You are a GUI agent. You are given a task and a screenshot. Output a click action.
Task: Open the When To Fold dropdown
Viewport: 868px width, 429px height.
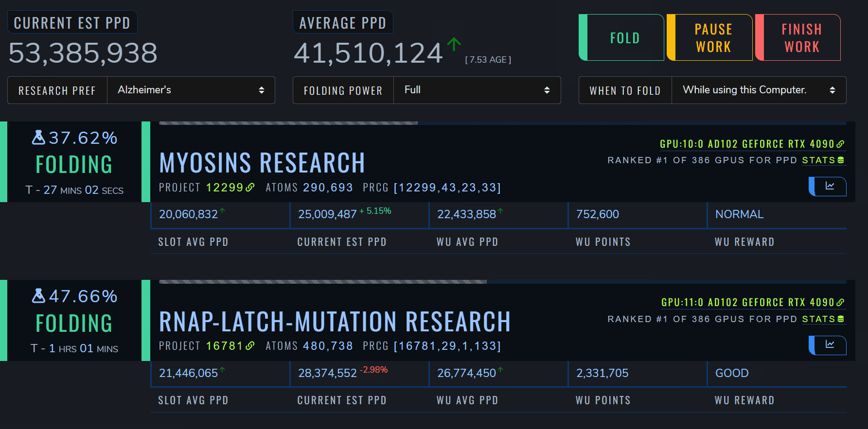point(758,90)
